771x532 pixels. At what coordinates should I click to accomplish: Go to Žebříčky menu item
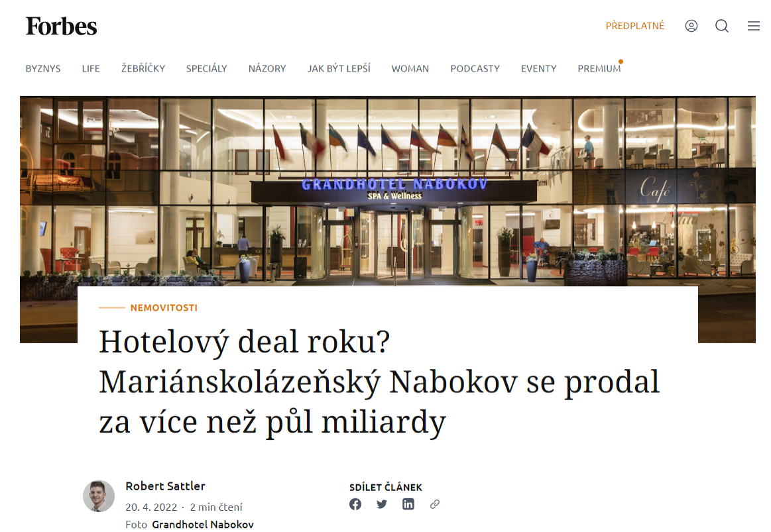pyautogui.click(x=143, y=68)
